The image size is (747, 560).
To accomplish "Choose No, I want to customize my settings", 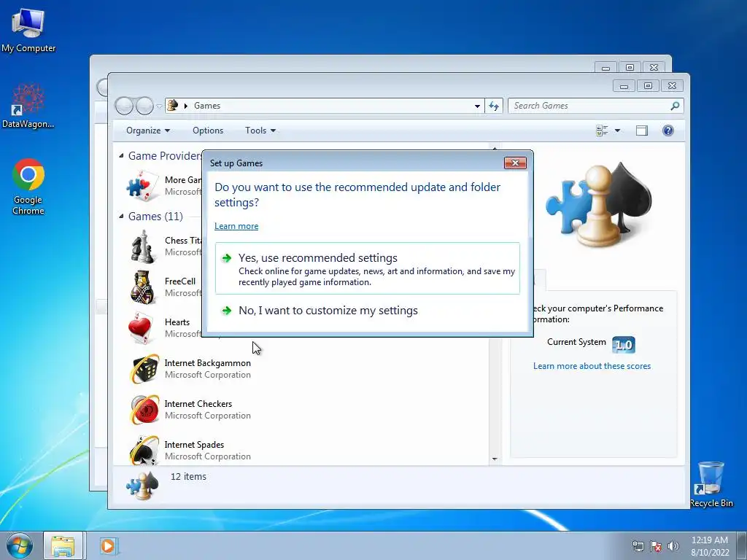I will coord(368,311).
